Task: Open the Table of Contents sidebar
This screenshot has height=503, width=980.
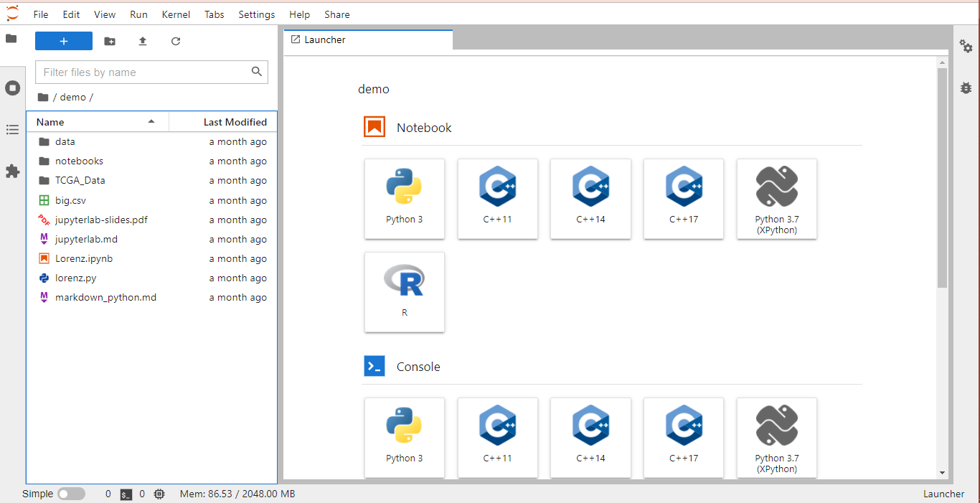Action: (x=12, y=130)
